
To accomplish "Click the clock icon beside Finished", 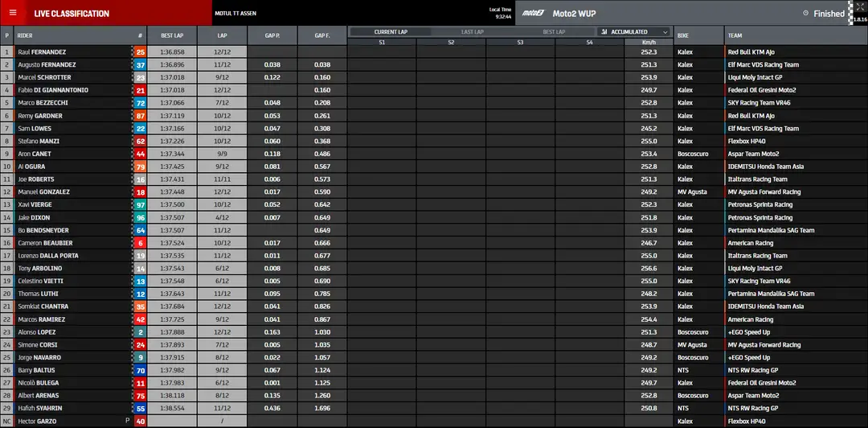I will pos(805,14).
